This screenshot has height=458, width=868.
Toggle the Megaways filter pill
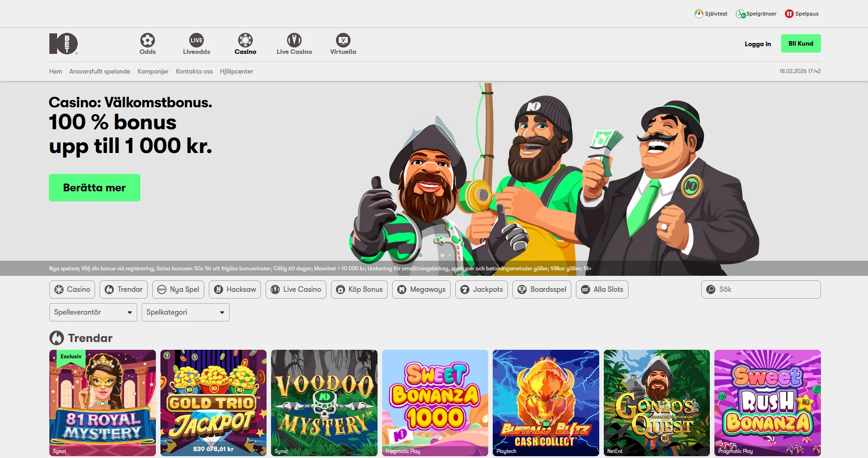pos(421,289)
